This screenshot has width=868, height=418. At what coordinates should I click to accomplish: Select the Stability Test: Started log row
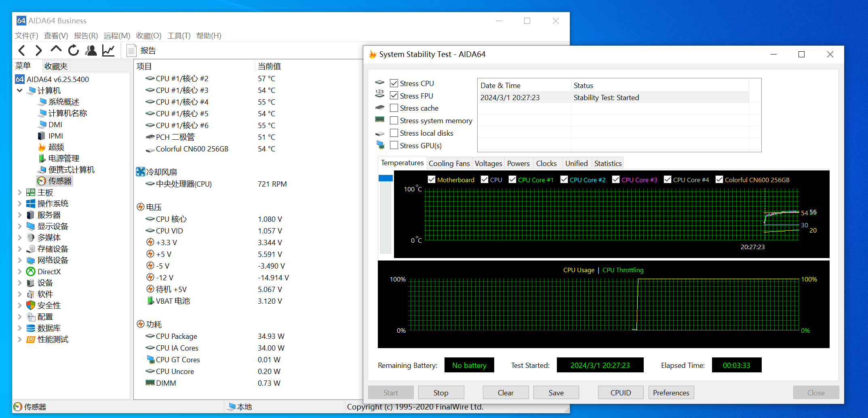(613, 97)
